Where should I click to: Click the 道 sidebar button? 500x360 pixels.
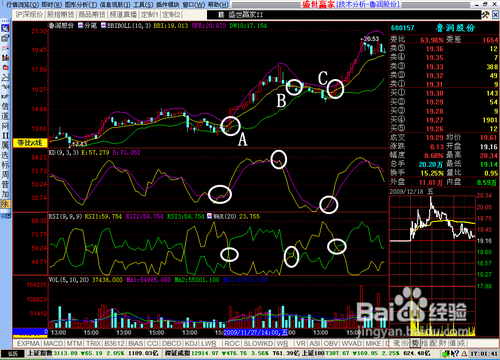pos(5,116)
